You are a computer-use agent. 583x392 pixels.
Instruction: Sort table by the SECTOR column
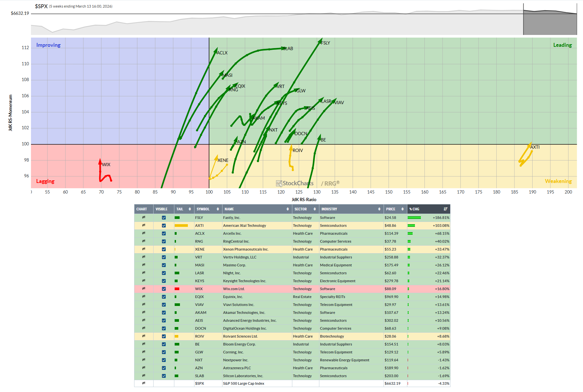pos(305,209)
